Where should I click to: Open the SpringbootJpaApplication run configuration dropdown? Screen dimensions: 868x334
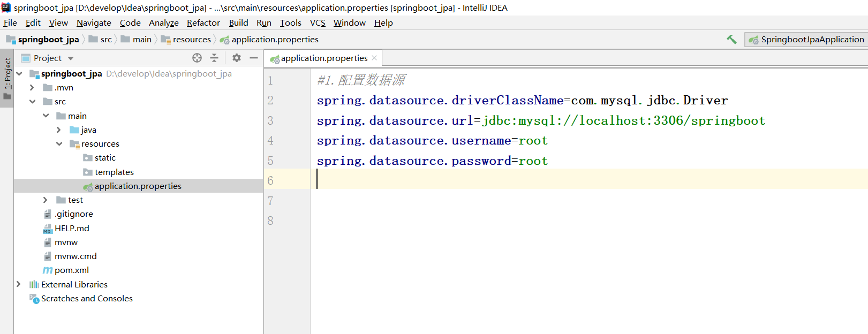click(x=806, y=40)
